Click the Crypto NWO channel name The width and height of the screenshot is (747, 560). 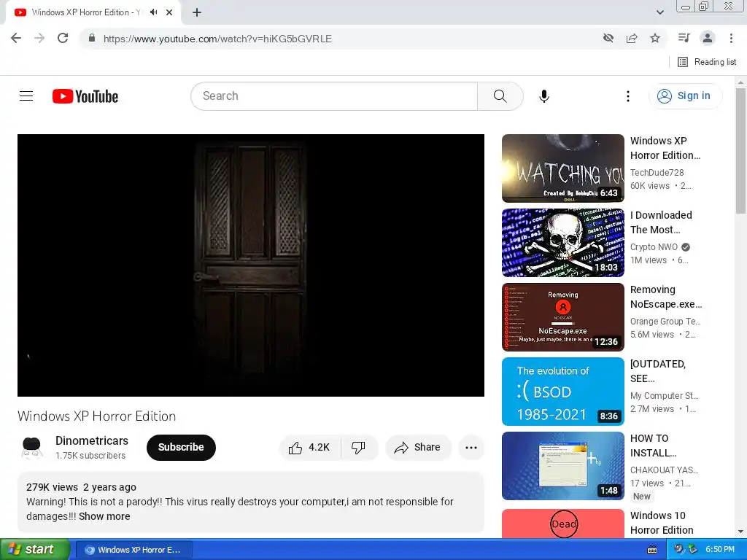654,246
